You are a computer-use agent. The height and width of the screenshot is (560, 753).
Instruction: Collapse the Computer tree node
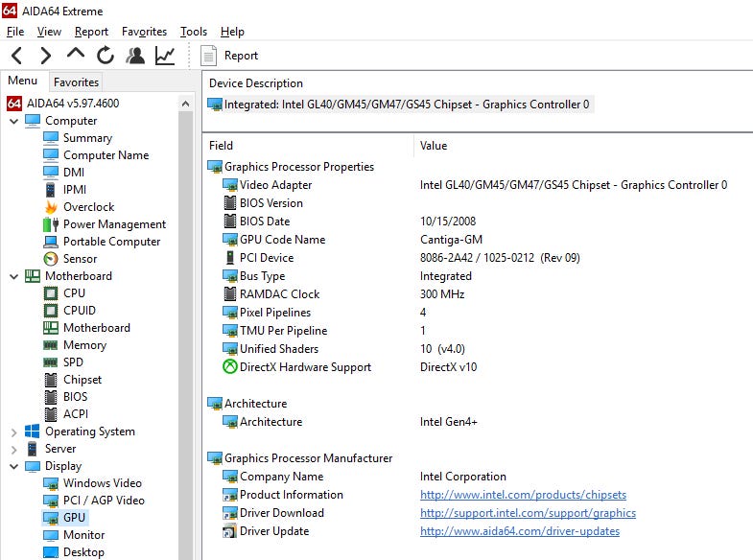(13, 121)
